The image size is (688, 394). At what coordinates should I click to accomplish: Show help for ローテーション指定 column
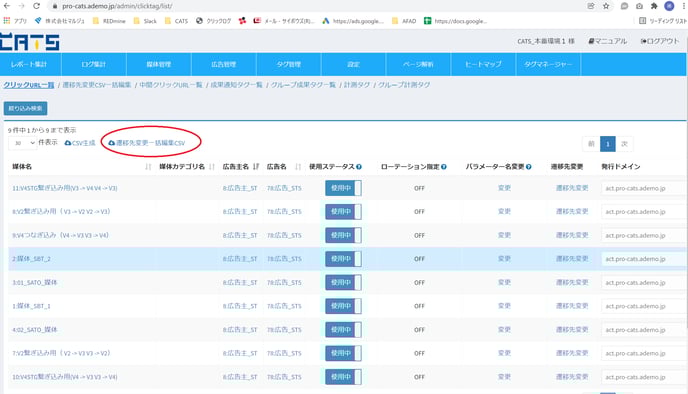point(444,167)
